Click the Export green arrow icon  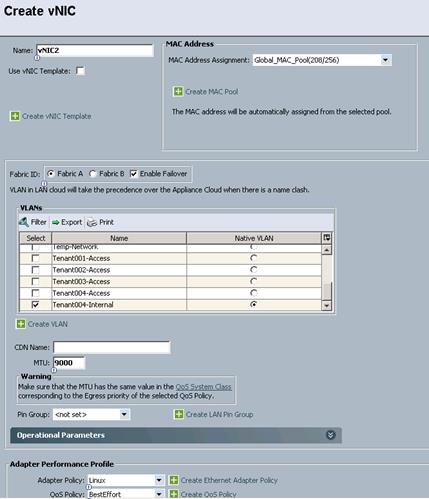pyautogui.click(x=55, y=222)
